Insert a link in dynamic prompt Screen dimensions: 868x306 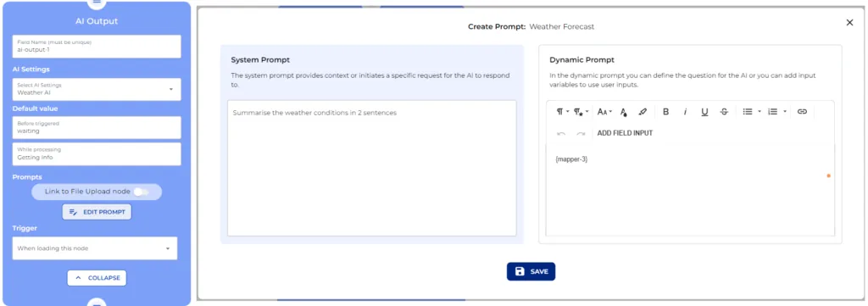(x=802, y=112)
